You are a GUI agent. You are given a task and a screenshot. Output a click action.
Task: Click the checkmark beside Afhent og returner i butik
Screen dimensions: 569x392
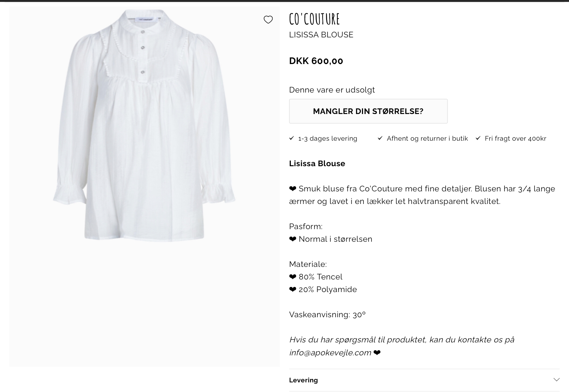coord(380,138)
